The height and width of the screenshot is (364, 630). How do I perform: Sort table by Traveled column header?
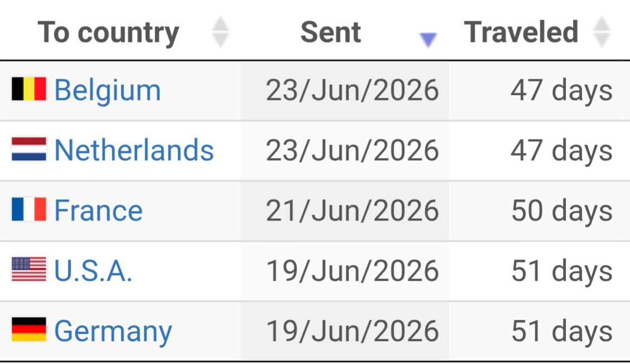click(521, 32)
